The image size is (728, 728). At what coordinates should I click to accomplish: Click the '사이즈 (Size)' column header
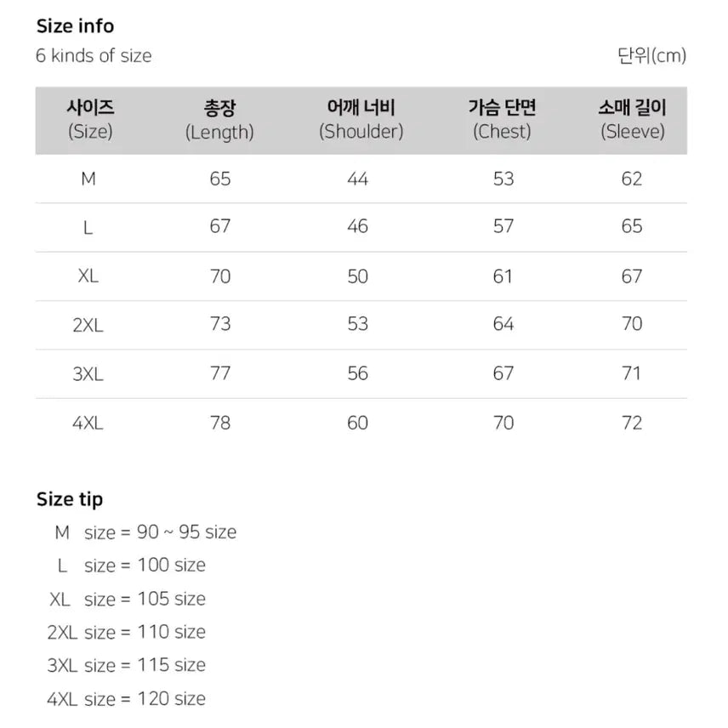click(x=89, y=120)
